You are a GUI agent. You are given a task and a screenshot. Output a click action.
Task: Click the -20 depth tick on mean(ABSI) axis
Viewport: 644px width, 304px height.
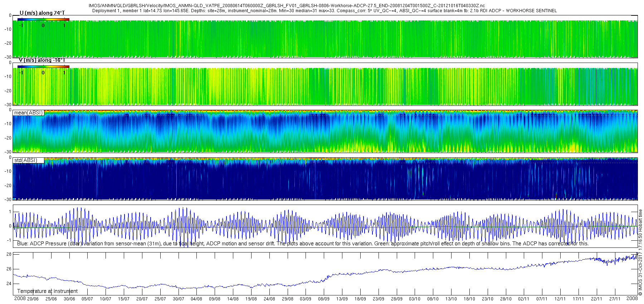coord(8,138)
